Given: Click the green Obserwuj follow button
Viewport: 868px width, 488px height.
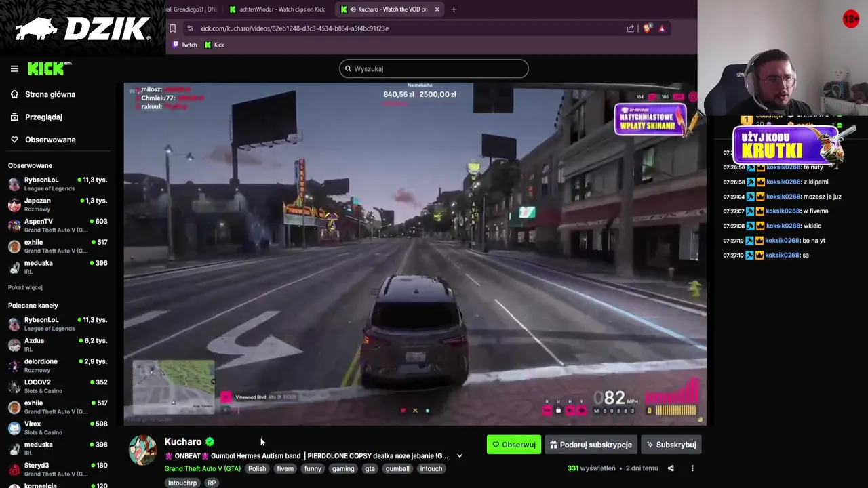Looking at the screenshot, I should click(x=514, y=445).
